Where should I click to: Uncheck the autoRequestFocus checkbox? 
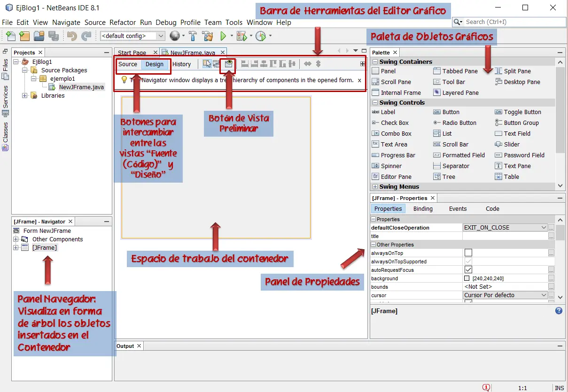click(x=468, y=270)
